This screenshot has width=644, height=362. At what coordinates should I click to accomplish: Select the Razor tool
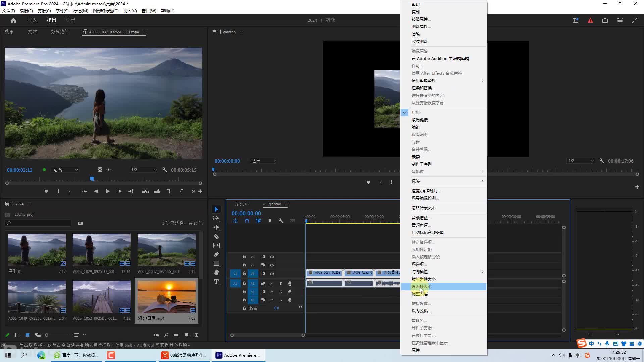216,236
